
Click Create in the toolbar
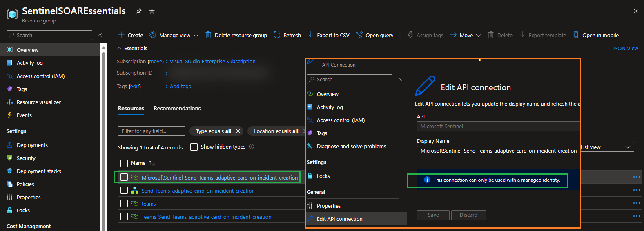coord(130,35)
